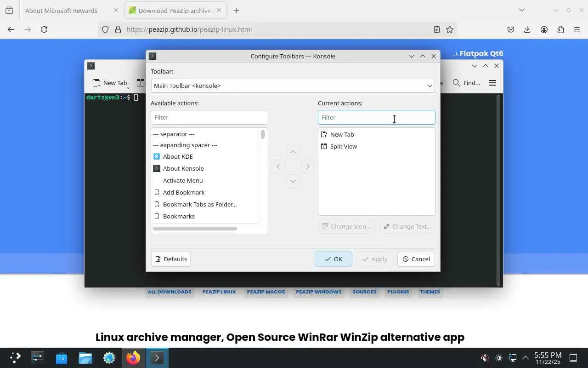Open Firefox from the taskbar
This screenshot has width=588, height=368.
click(133, 358)
